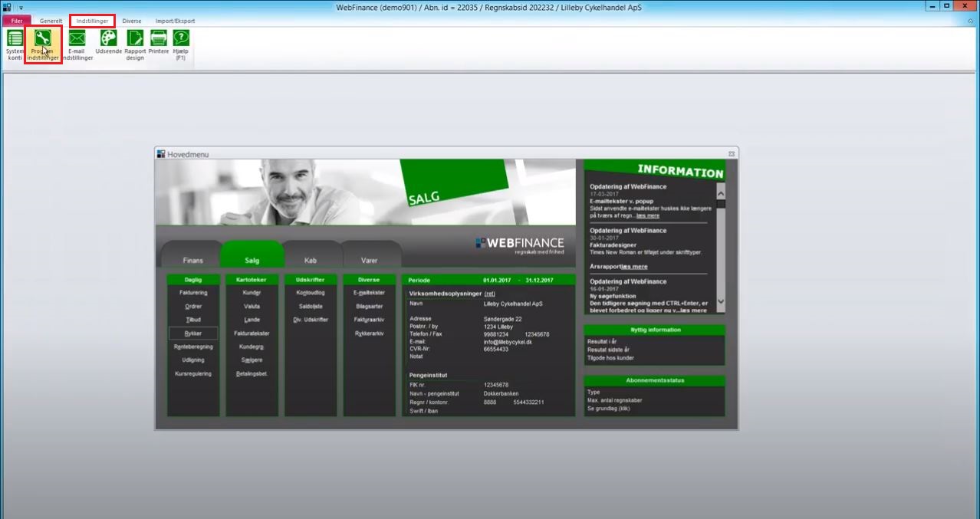Click Resultat sidste år in Nyttig information
Screen dimensions: 980x519
point(608,350)
